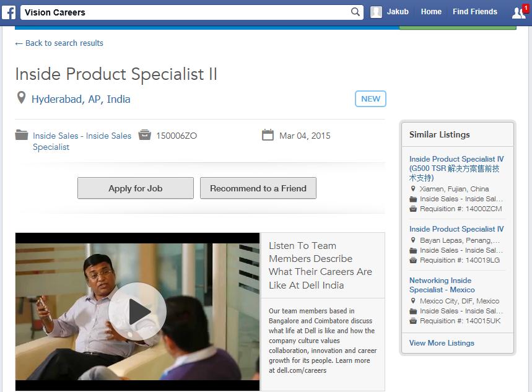
Task: Open Jakub's profile name link
Action: click(x=398, y=12)
